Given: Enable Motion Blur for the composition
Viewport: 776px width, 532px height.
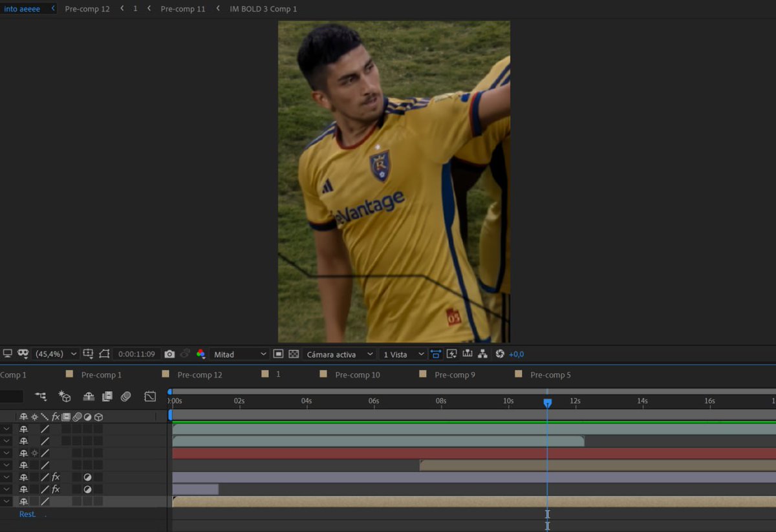Looking at the screenshot, I should pyautogui.click(x=126, y=396).
